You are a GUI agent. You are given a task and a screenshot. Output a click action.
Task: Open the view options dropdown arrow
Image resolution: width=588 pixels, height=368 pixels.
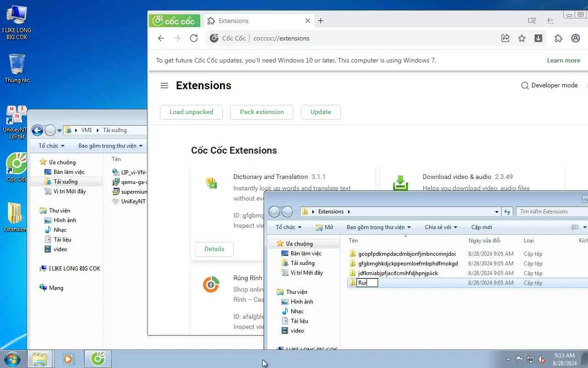point(584,227)
